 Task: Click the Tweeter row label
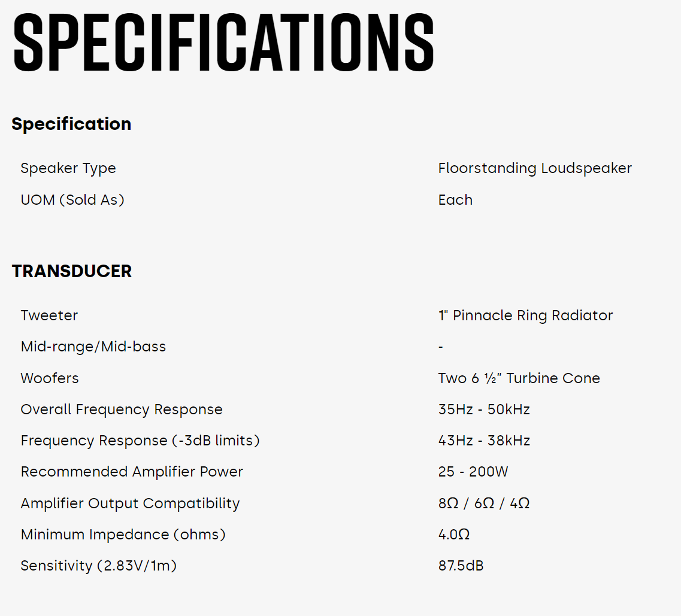click(49, 315)
